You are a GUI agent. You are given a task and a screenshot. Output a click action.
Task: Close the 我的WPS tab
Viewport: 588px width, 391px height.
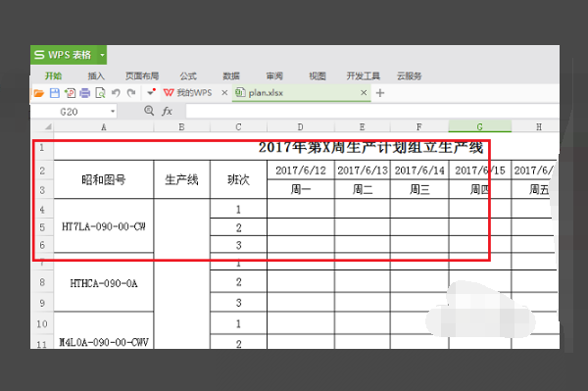click(224, 92)
